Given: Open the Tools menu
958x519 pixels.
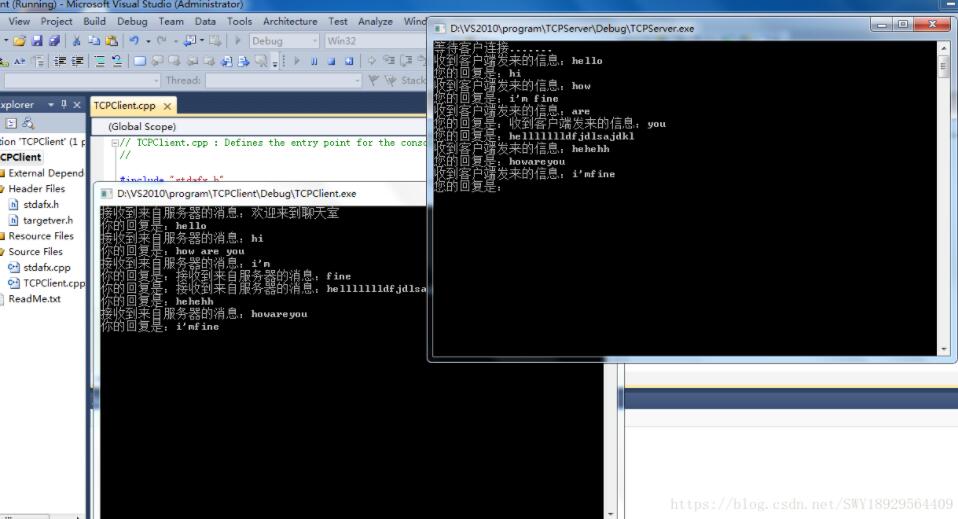Looking at the screenshot, I should coord(240,21).
